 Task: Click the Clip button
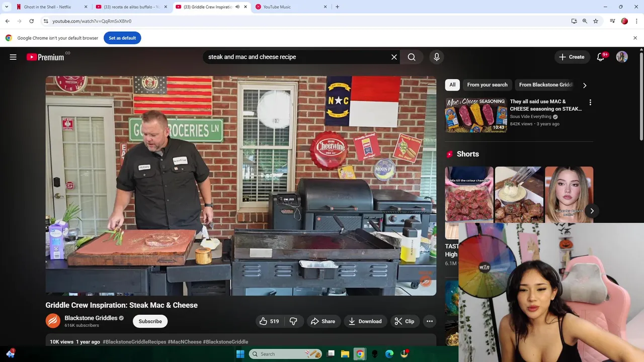[x=405, y=321]
